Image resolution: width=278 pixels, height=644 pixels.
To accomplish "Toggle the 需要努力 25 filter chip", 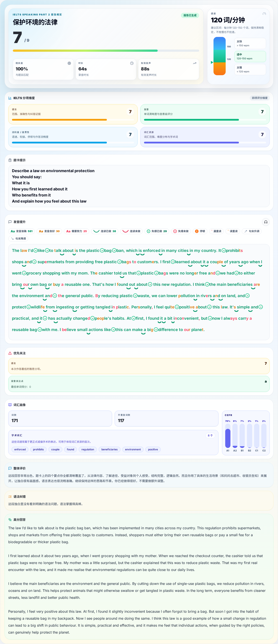I will click(x=76, y=231).
